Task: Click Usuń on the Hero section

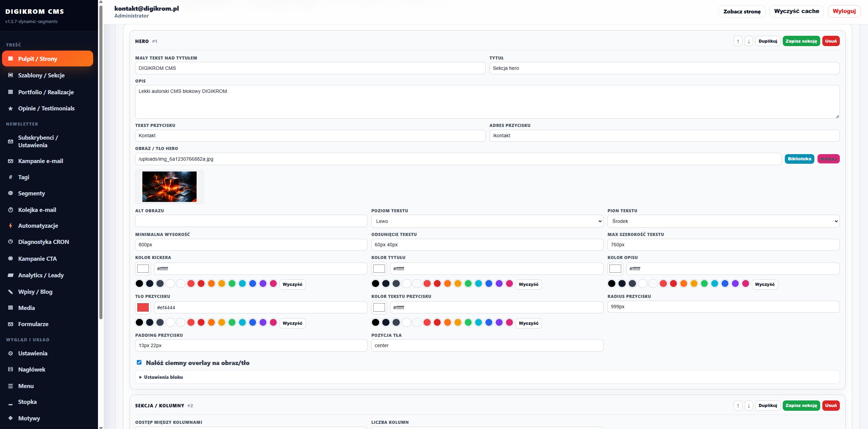Action: [x=831, y=41]
